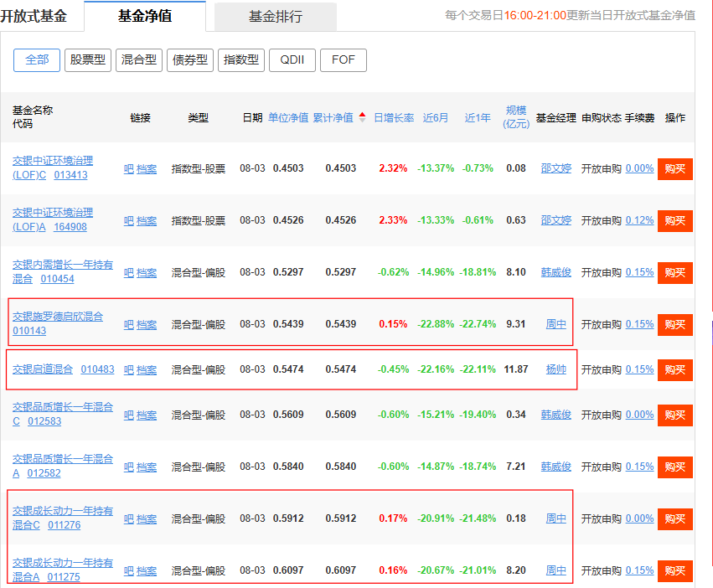Open fund code 011275
This screenshot has height=588, width=713.
[64, 576]
